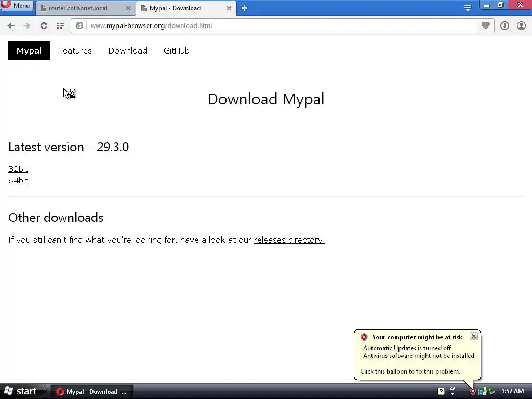Open the tab list menu icon
Image resolution: width=532 pixels, height=399 pixels.
pos(468,8)
